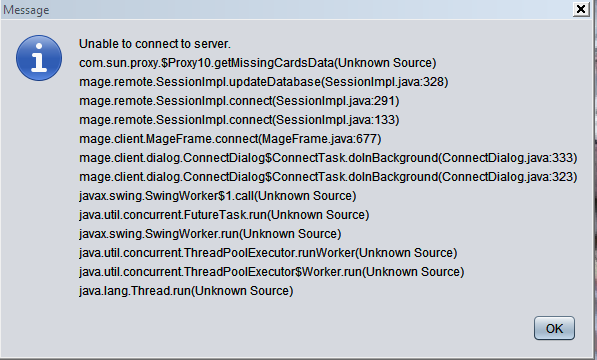Image resolution: width=597 pixels, height=360 pixels.
Task: Select the SwingWorker$1.call line
Action: click(x=217, y=196)
